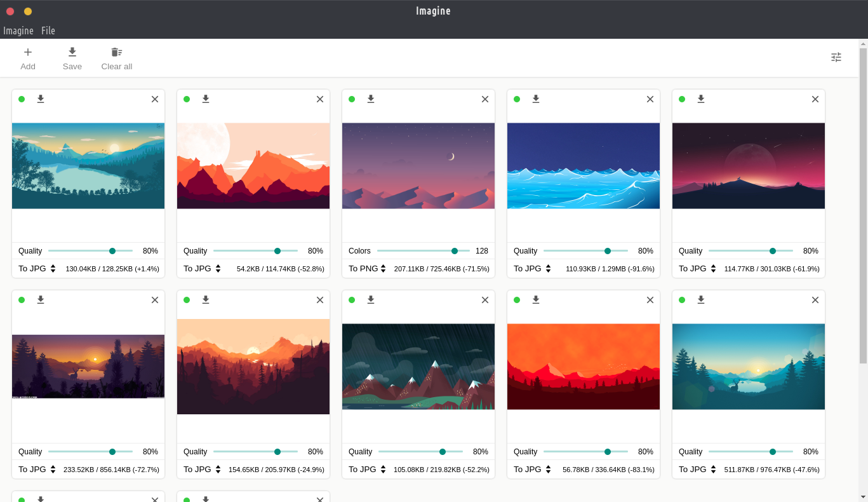Click green status dot on blue forest lake card
The width and height of the screenshot is (868, 502).
682,300
